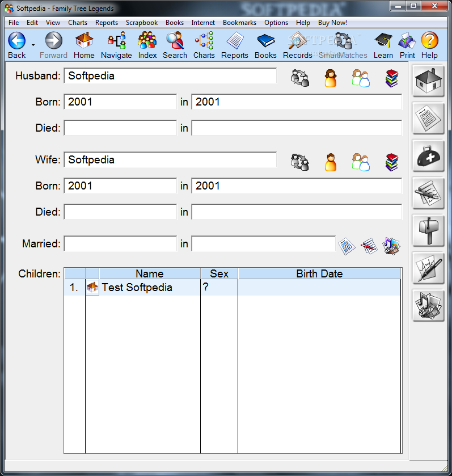Select the Medical bag sidebar button
The width and height of the screenshot is (452, 476).
[428, 156]
